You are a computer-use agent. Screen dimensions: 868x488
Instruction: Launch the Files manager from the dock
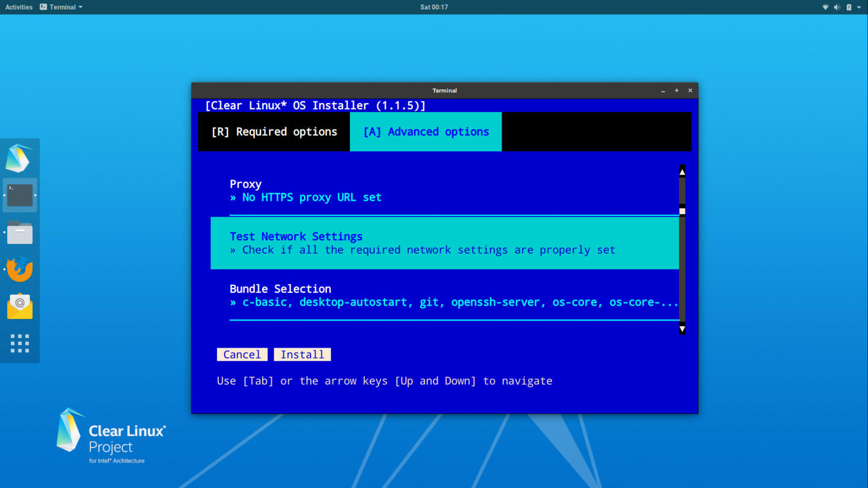point(20,232)
